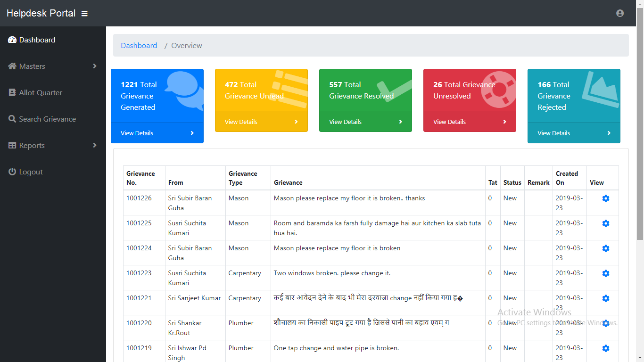Open gear icon for grievance 1001225

coord(606,223)
